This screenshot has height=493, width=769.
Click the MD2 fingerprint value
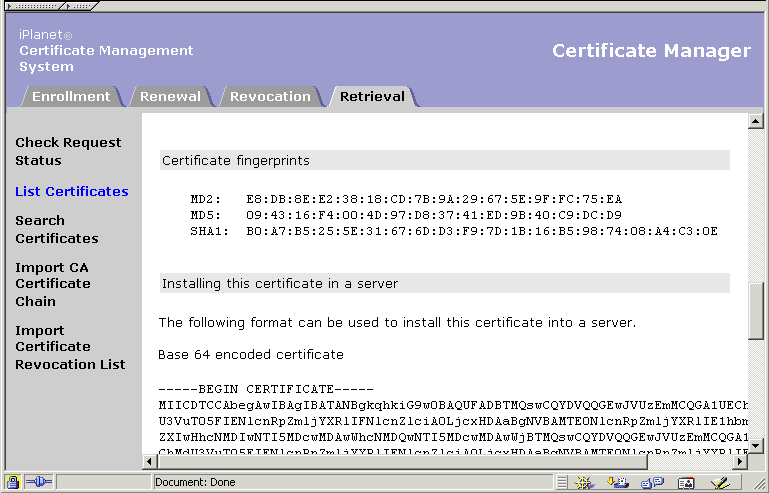tap(434, 199)
